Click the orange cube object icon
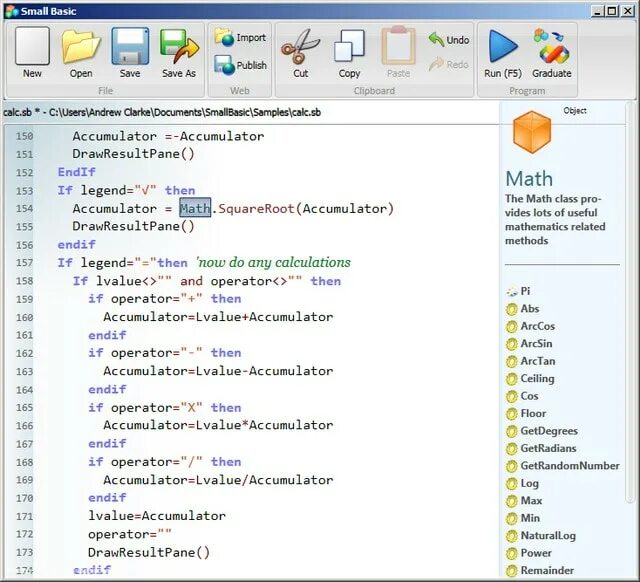 click(x=532, y=132)
